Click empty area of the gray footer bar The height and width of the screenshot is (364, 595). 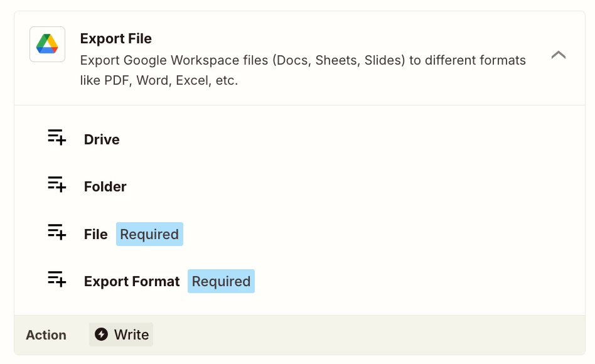(x=377, y=335)
